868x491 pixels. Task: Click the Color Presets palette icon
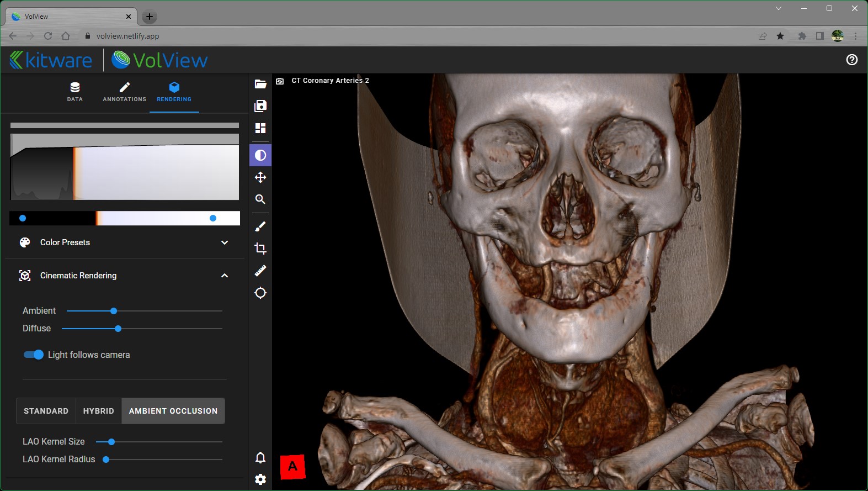pos(25,242)
